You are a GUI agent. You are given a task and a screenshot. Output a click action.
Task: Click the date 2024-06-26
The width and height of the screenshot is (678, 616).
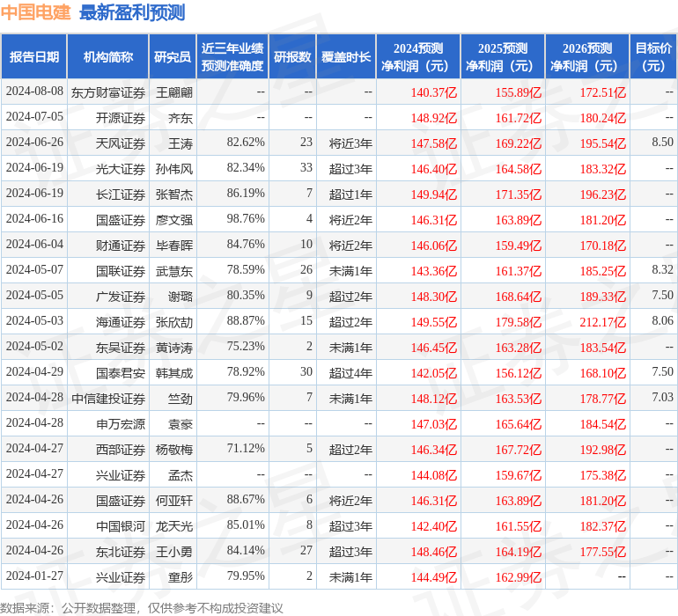point(34,142)
